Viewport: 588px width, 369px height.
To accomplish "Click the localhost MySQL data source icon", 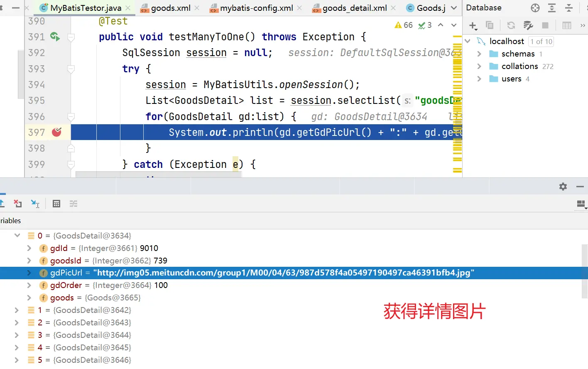I will tap(481, 41).
